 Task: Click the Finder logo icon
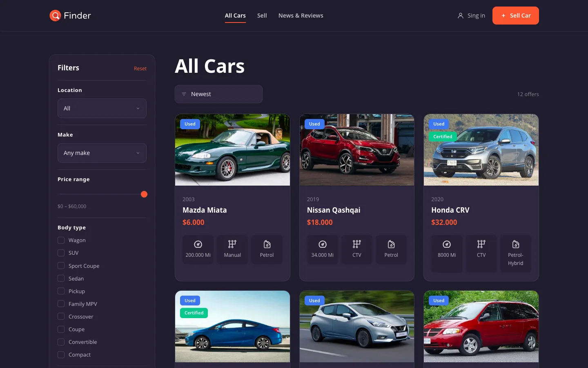pos(55,16)
